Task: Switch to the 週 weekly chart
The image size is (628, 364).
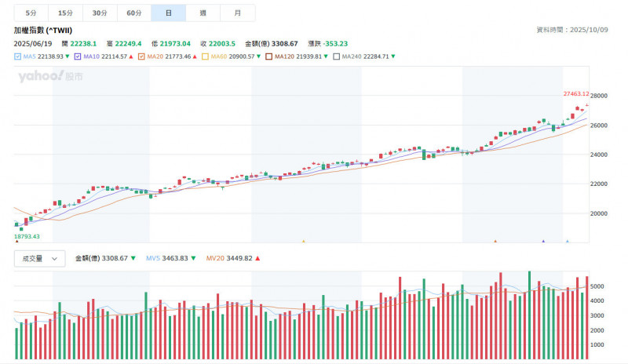Action: (x=203, y=13)
